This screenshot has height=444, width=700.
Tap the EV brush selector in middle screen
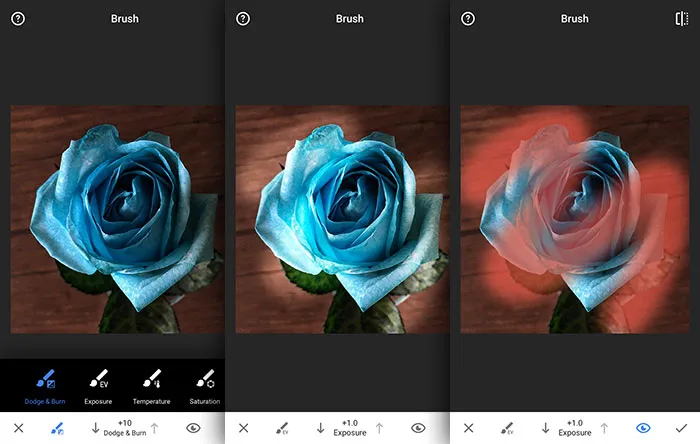pyautogui.click(x=282, y=428)
